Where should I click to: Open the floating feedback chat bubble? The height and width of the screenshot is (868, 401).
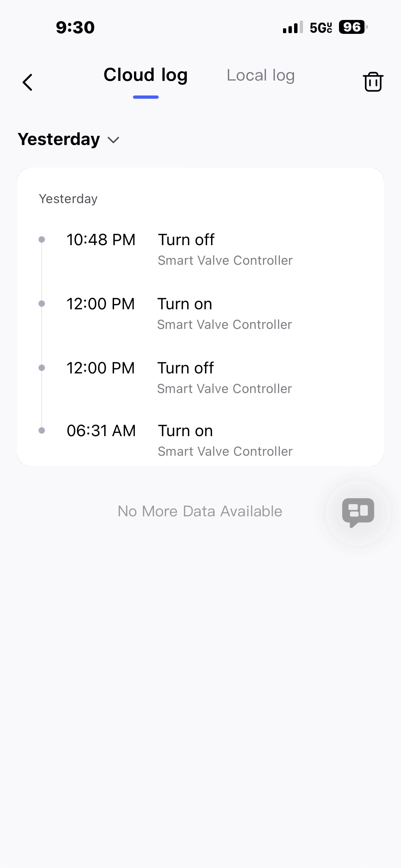tap(358, 513)
